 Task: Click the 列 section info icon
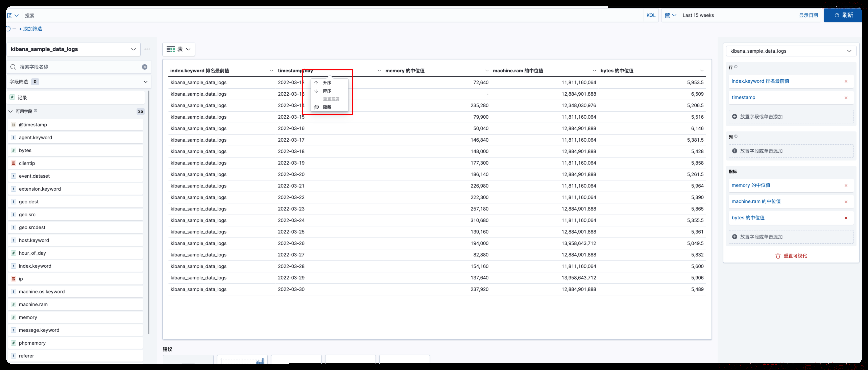pyautogui.click(x=736, y=137)
